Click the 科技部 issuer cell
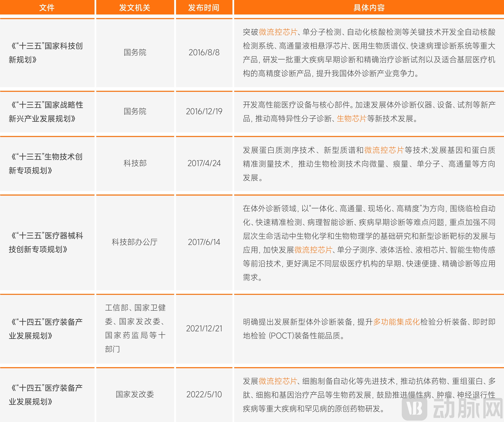Viewport: 504px width, 422px height. pos(135,163)
